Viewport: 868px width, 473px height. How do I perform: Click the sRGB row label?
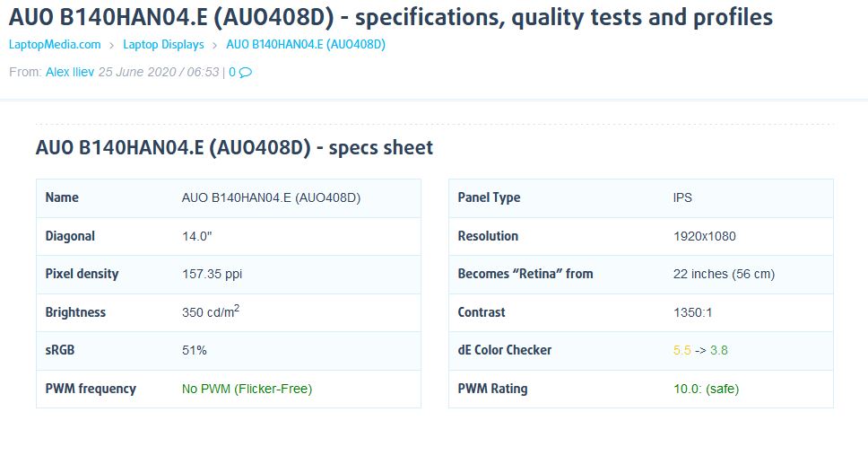(x=60, y=351)
